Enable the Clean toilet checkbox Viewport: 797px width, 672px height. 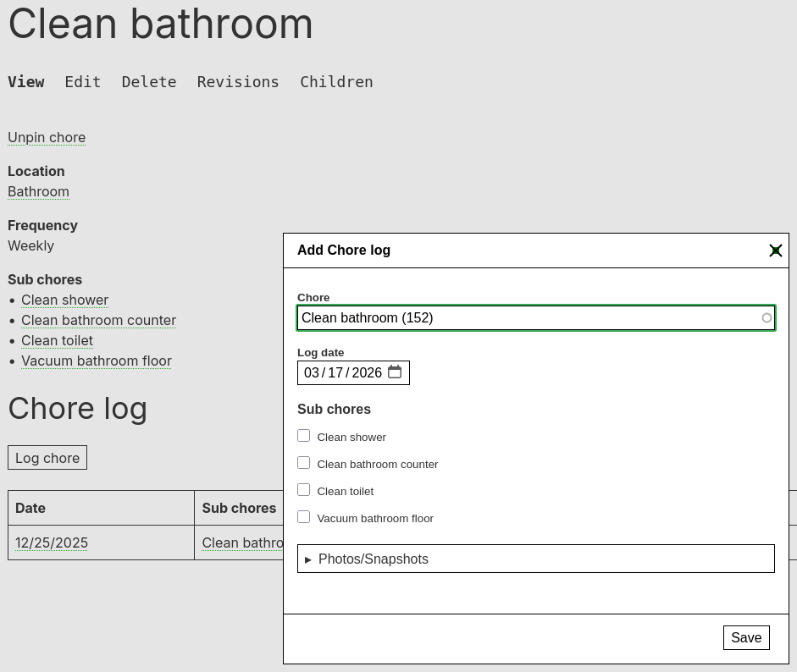tap(304, 490)
